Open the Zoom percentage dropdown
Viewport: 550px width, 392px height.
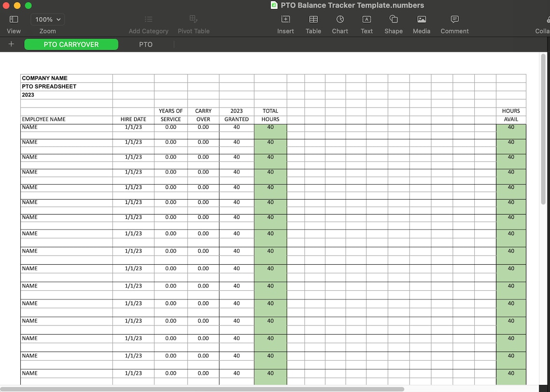[x=47, y=19]
